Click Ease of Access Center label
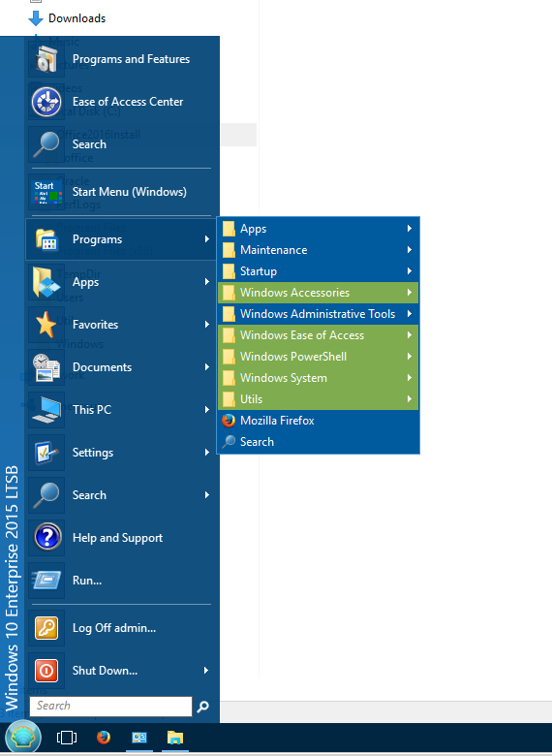 click(128, 102)
